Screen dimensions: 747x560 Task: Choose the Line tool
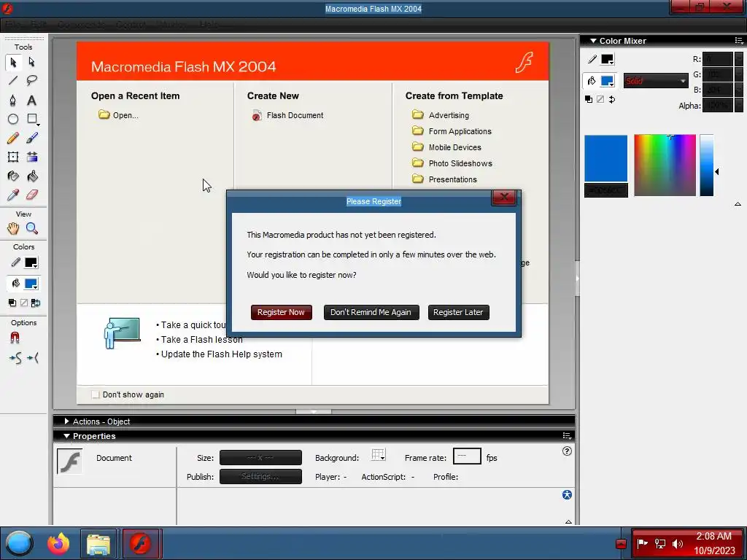coord(13,80)
